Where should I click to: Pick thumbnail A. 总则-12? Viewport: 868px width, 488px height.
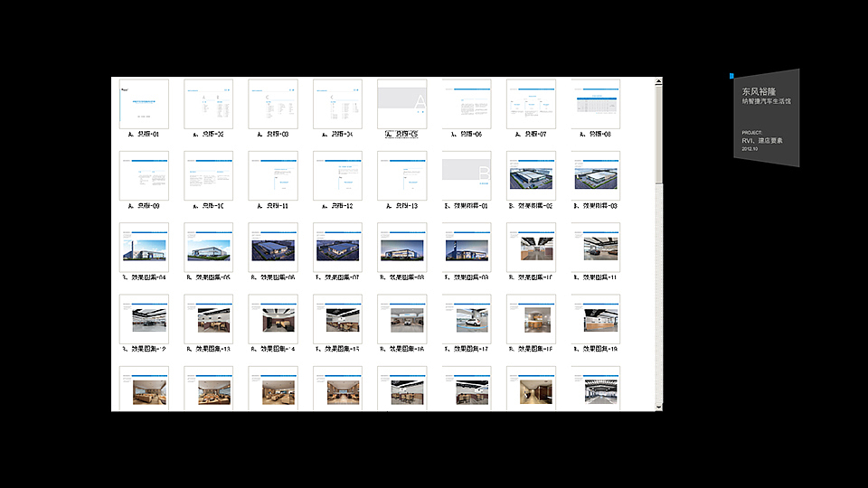pos(337,175)
